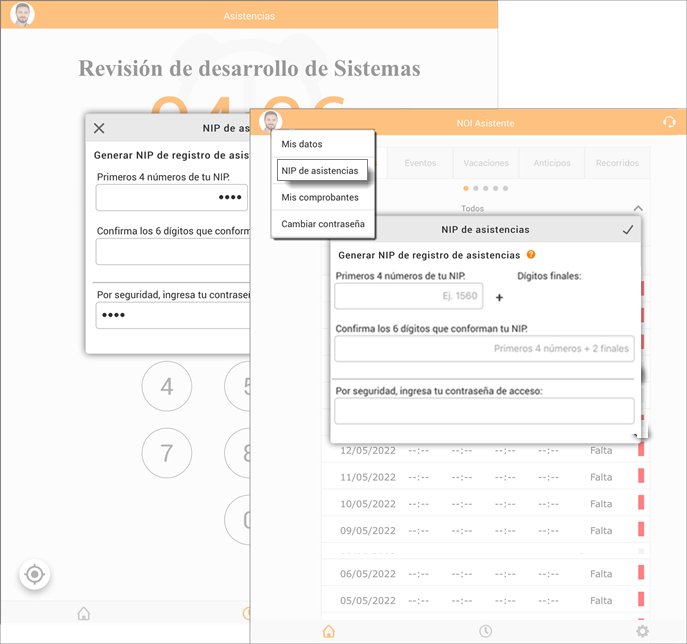Go to home using orange house icon
This screenshot has width=687, height=644.
(328, 631)
